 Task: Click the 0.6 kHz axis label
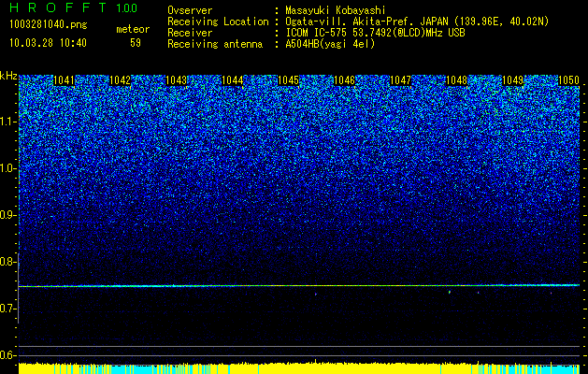pyautogui.click(x=7, y=355)
